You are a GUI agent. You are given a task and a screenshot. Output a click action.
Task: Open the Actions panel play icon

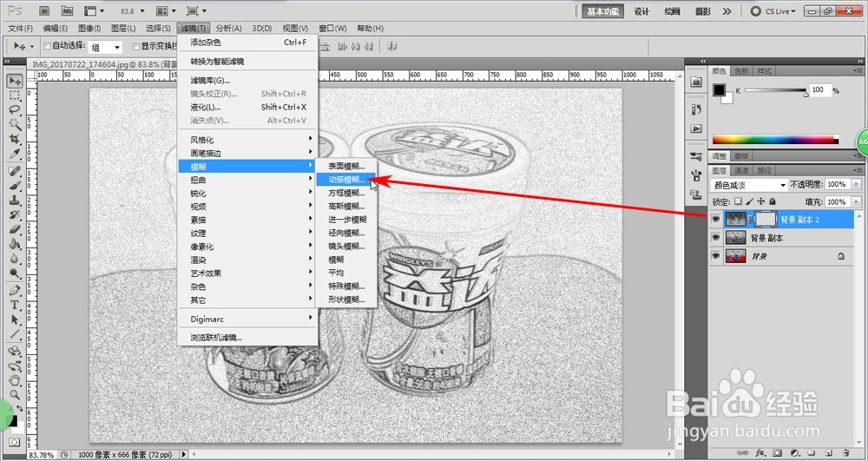[696, 128]
